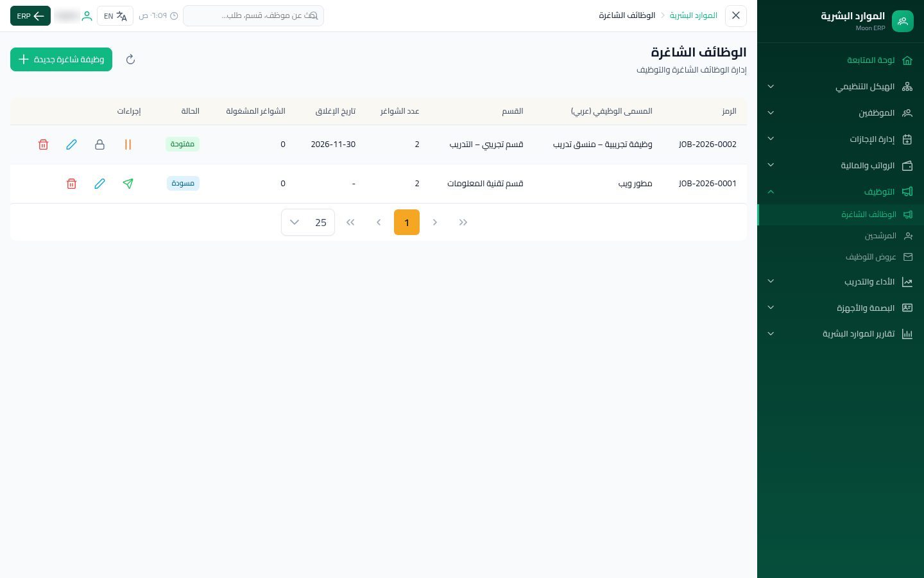Delete job JOB-2026-0001 with trash icon
This screenshot has width=924, height=578.
(71, 184)
